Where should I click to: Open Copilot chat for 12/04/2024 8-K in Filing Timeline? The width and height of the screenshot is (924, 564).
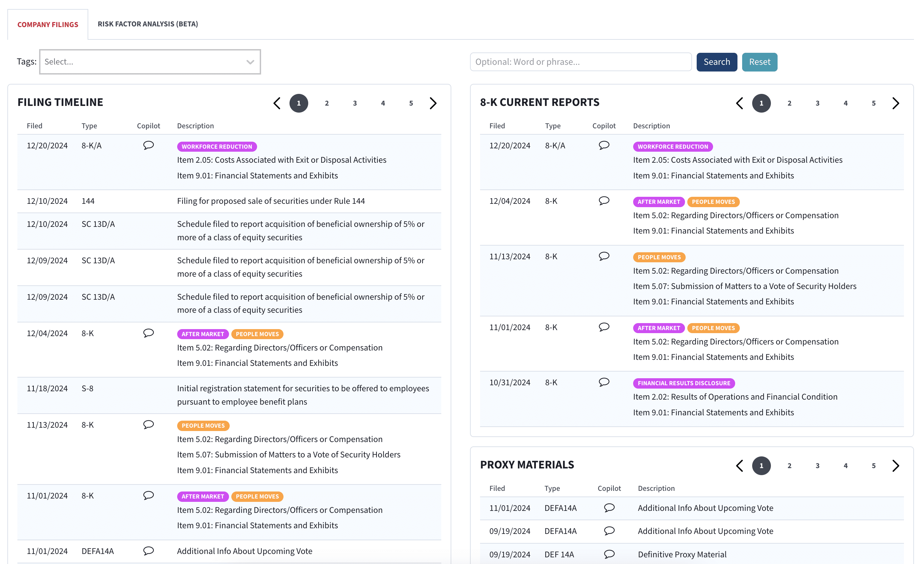point(148,333)
